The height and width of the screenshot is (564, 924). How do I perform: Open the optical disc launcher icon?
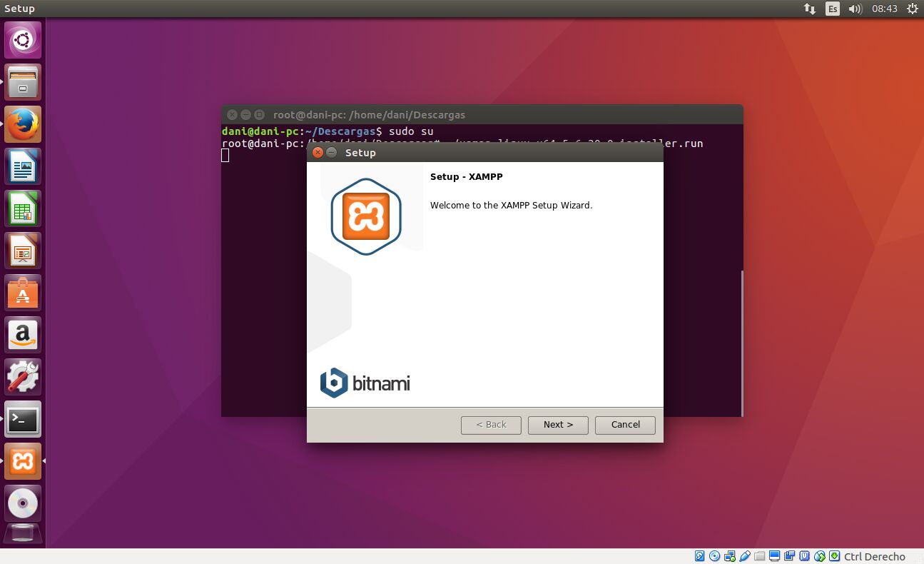pyautogui.click(x=23, y=503)
